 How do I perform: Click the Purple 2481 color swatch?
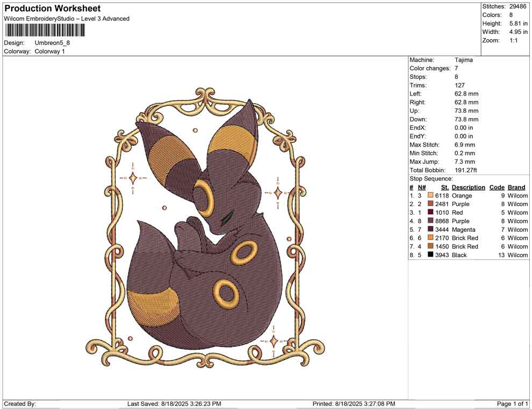430,204
